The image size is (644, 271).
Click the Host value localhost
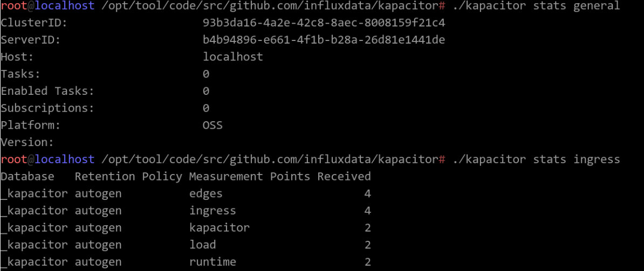click(x=233, y=57)
